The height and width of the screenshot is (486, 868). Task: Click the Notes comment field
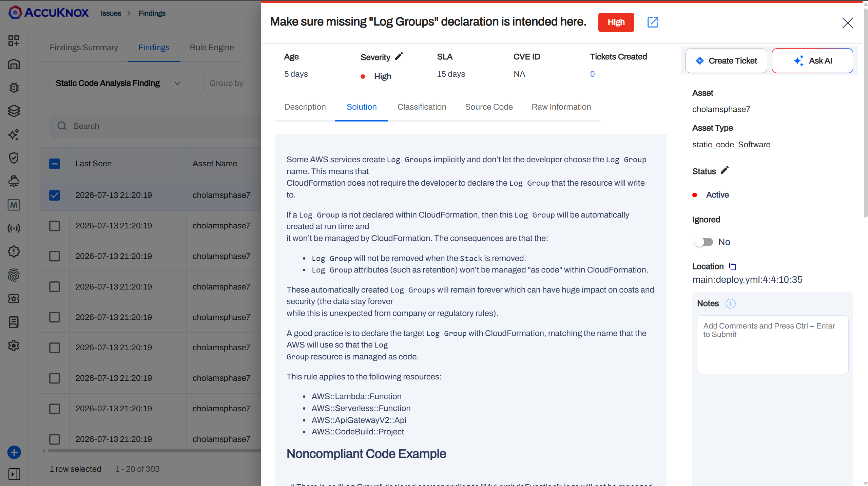[773, 345]
